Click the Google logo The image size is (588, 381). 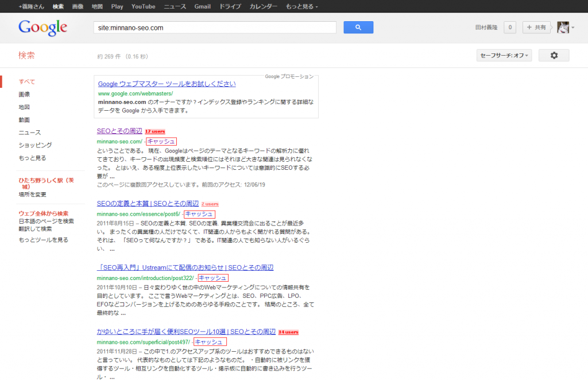click(x=42, y=28)
